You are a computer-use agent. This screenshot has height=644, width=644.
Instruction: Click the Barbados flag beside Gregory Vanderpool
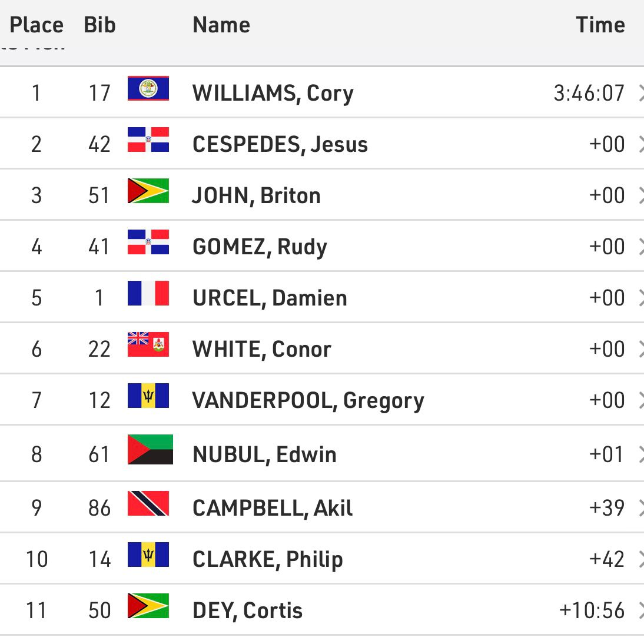pos(148,396)
